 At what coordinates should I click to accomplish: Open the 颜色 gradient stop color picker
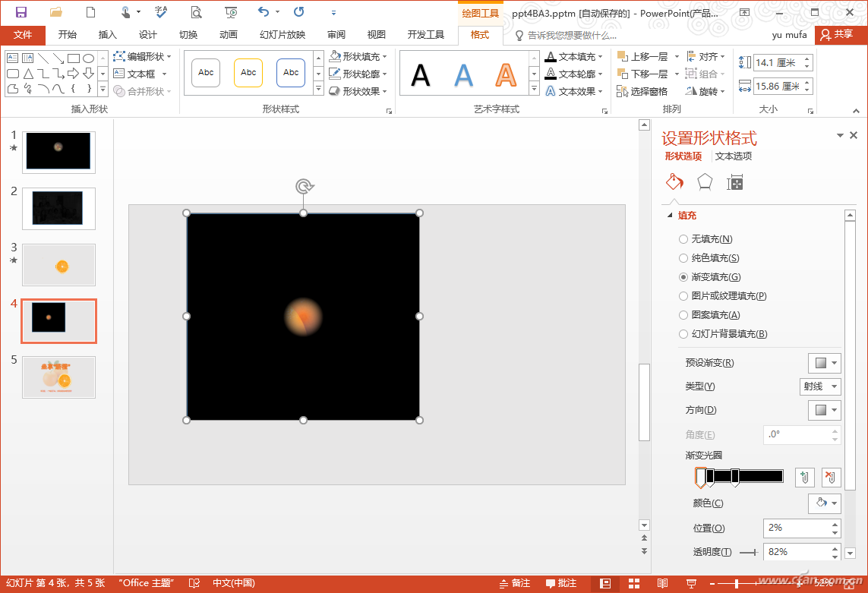[824, 503]
